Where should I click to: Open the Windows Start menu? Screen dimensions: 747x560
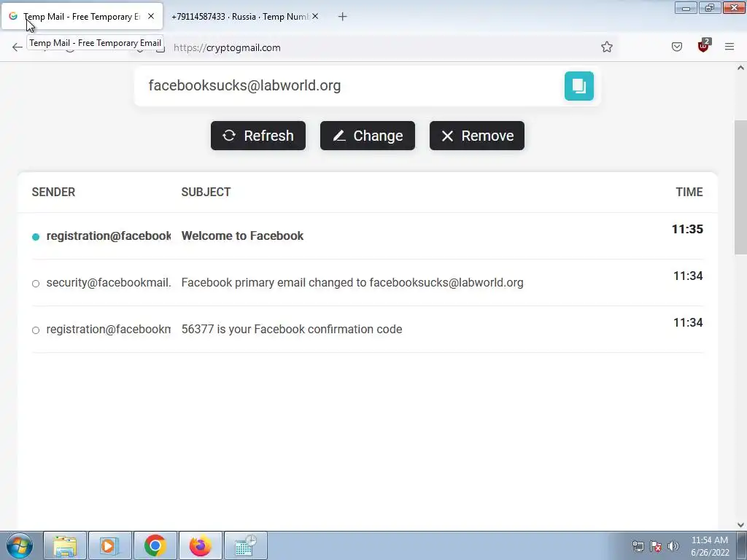[20, 545]
